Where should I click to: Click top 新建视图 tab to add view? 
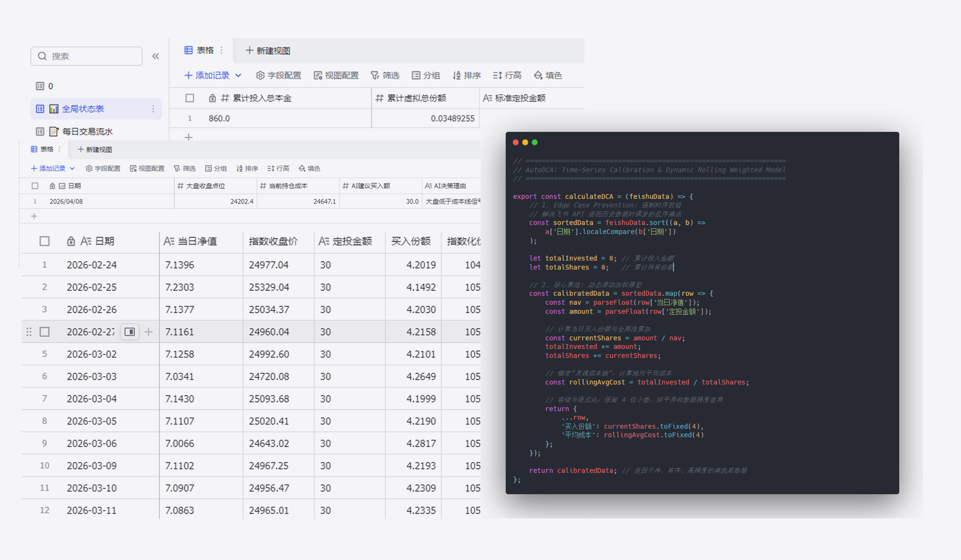(268, 51)
